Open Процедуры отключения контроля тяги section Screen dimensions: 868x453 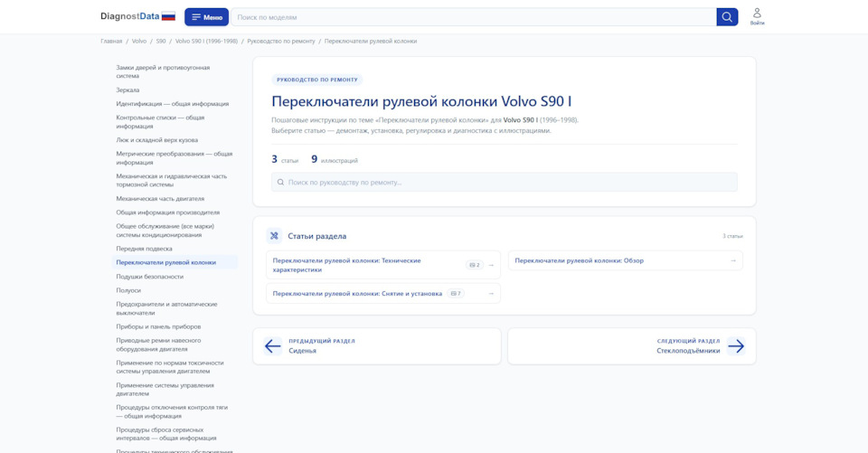pos(175,411)
